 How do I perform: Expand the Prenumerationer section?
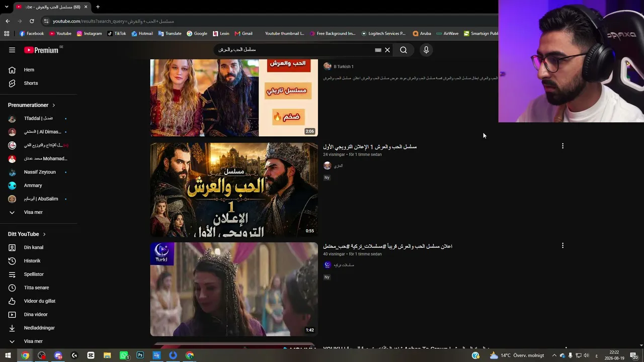(x=32, y=105)
